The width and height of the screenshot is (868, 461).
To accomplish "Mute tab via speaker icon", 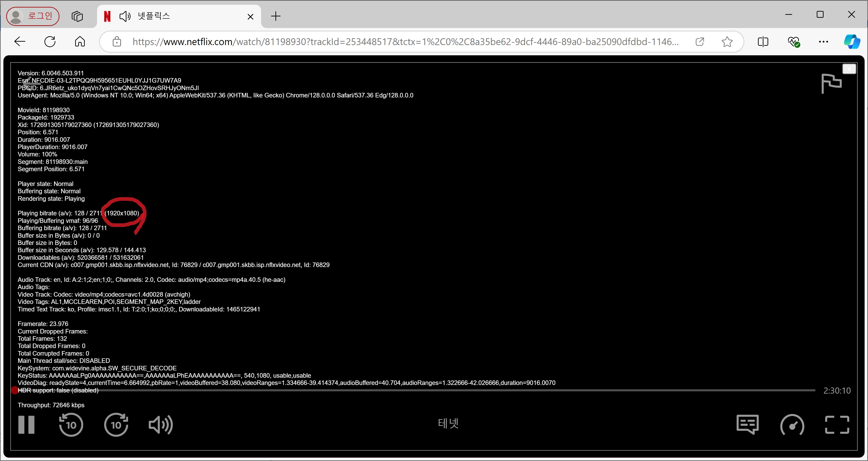I will 125,16.
